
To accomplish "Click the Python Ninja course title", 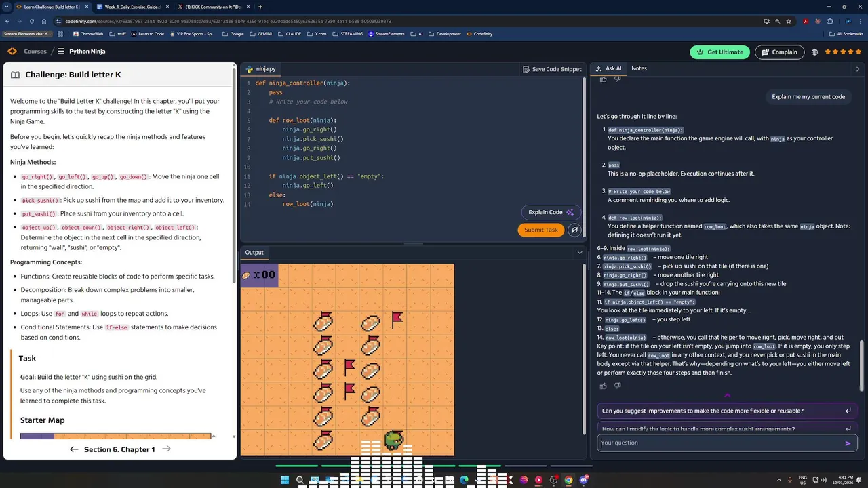I will point(87,52).
